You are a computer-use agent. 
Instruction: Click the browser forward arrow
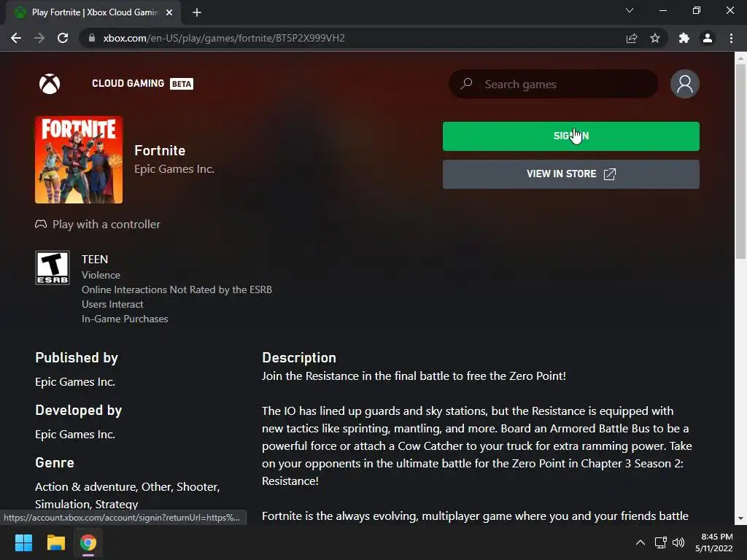39,38
